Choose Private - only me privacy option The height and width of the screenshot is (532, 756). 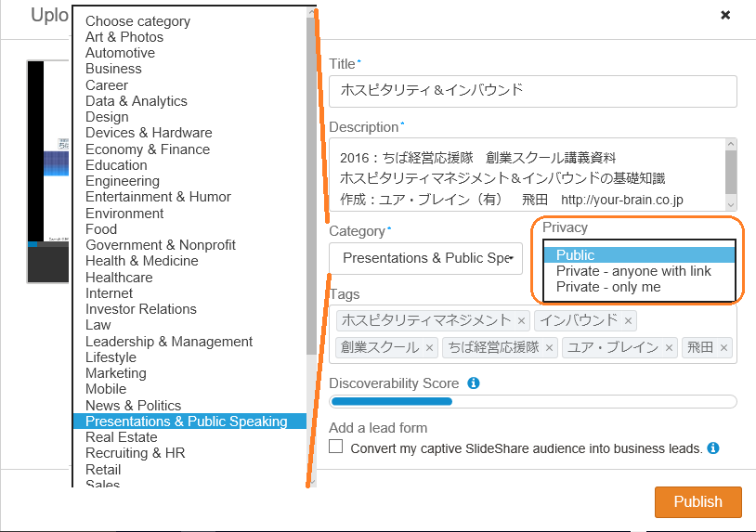608,287
